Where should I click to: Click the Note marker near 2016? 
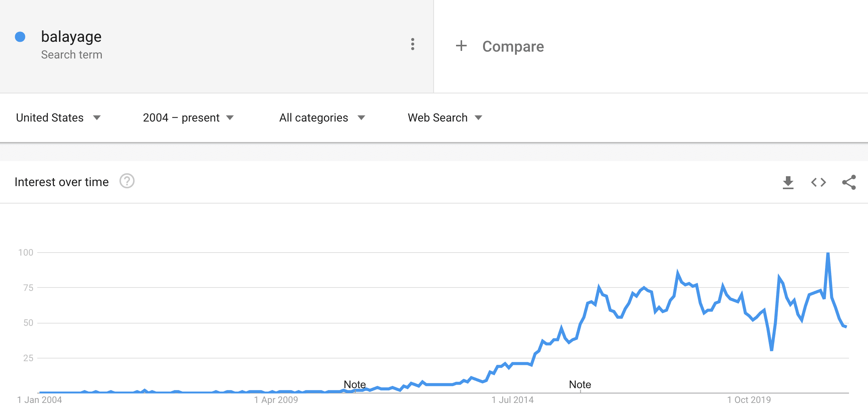point(580,384)
